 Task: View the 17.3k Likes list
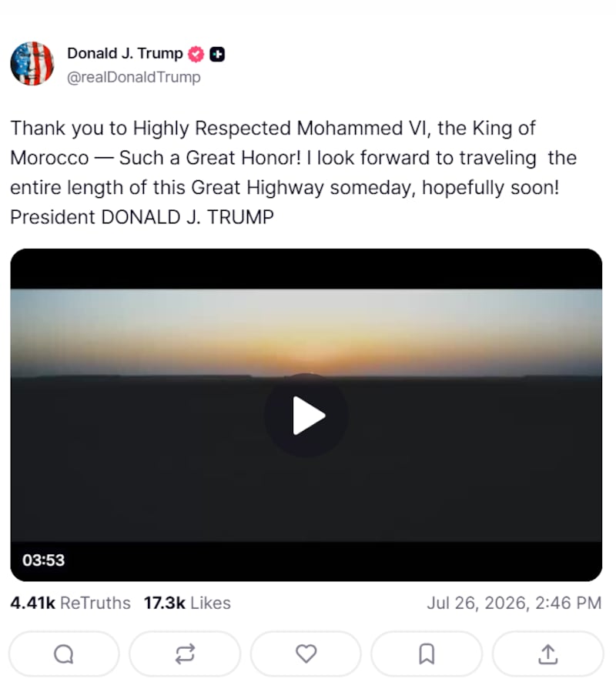point(187,603)
